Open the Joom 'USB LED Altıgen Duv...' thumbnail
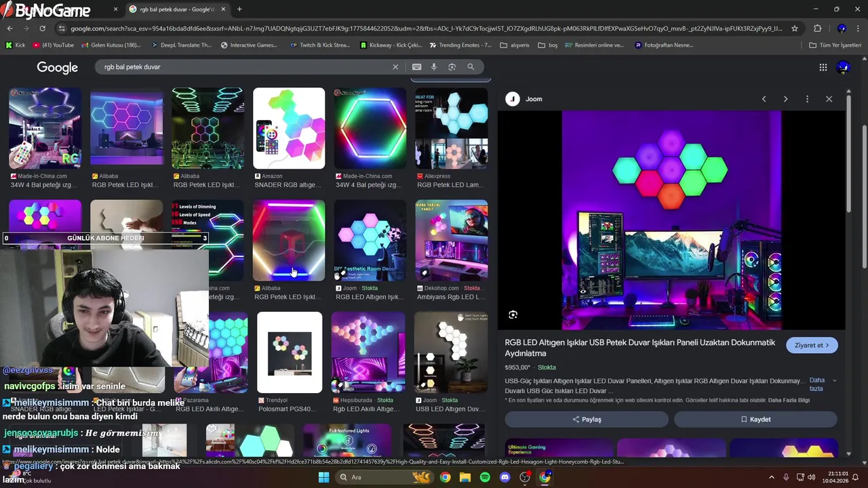The height and width of the screenshot is (488, 868). point(451,352)
